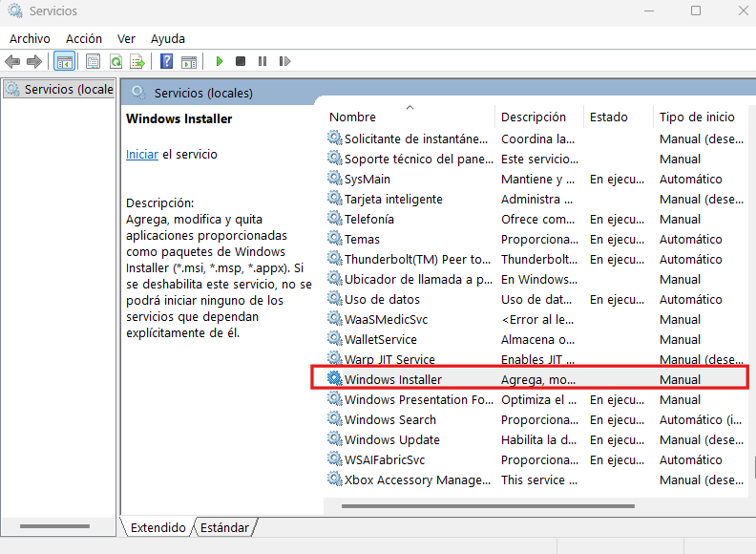Image resolution: width=756 pixels, height=554 pixels.
Task: Click 'Automático (i...' for Windows Search
Action: 701,420
